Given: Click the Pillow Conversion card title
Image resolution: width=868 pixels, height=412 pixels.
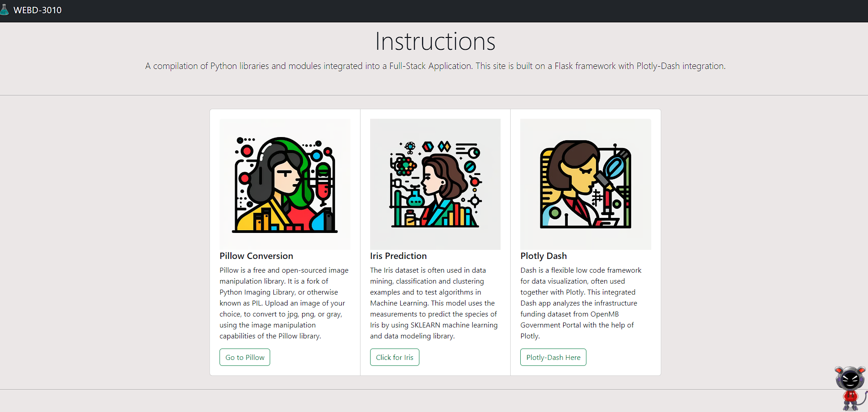Looking at the screenshot, I should 256,256.
